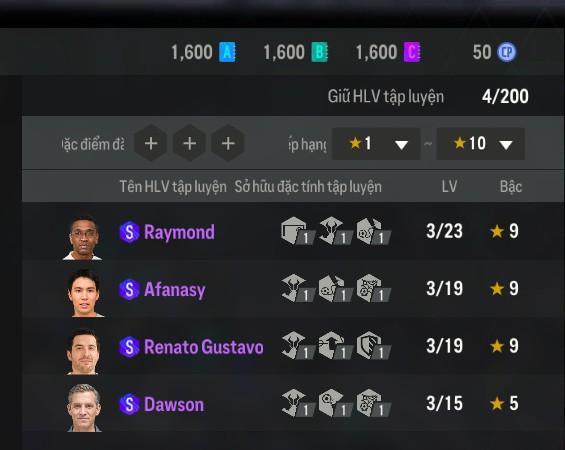
Task: Select Renato Gustavo's shield trait icon
Action: (373, 346)
